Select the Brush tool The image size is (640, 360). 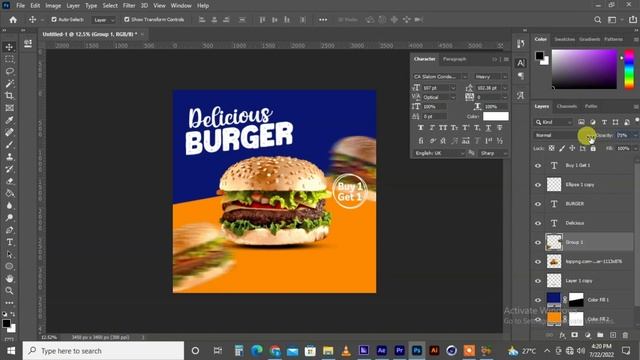tap(9, 144)
